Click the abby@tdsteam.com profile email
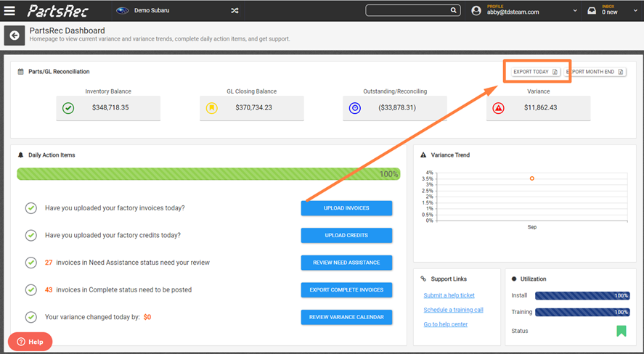 pos(513,12)
